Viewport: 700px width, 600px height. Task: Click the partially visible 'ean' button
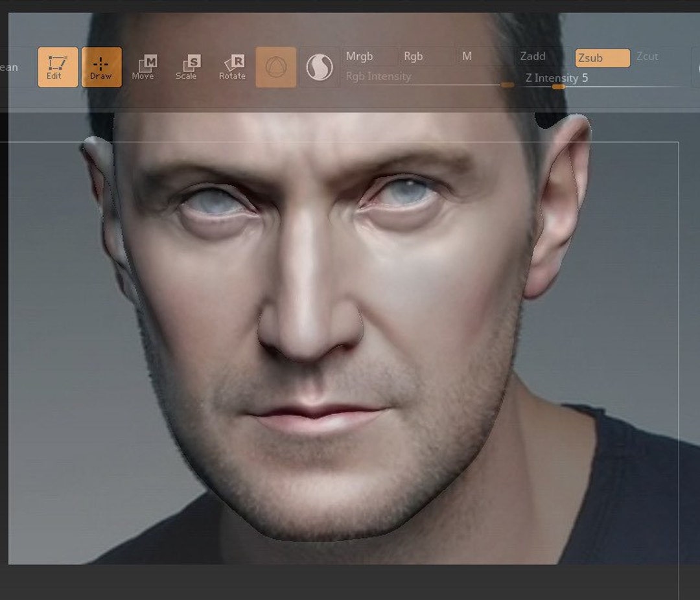(x=9, y=67)
